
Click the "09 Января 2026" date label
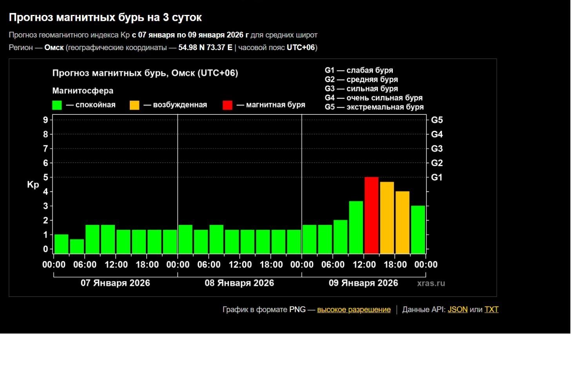(363, 283)
